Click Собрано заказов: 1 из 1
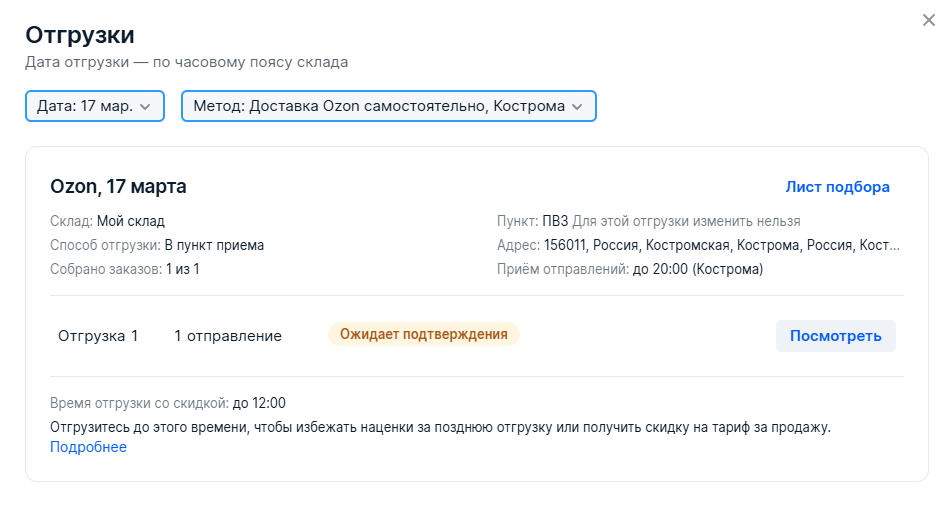Image resolution: width=943 pixels, height=520 pixels. 124,269
